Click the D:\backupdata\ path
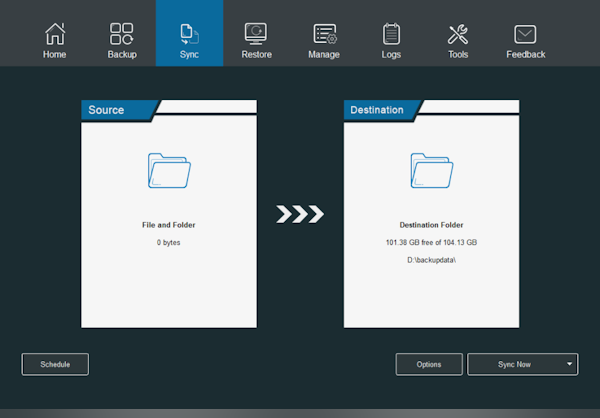This screenshot has height=418, width=600. [431, 260]
